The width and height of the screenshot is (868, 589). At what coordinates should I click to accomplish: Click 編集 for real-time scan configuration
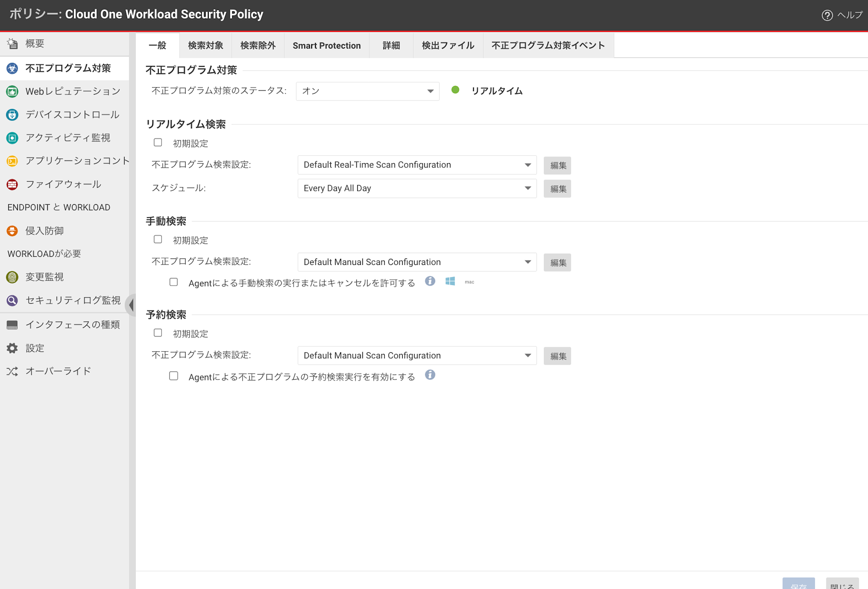tap(558, 165)
